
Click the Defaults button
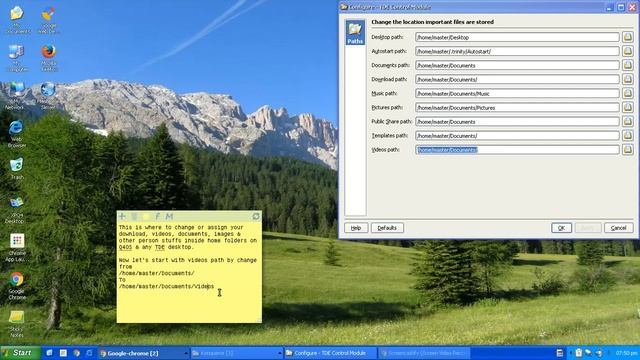[x=387, y=228]
